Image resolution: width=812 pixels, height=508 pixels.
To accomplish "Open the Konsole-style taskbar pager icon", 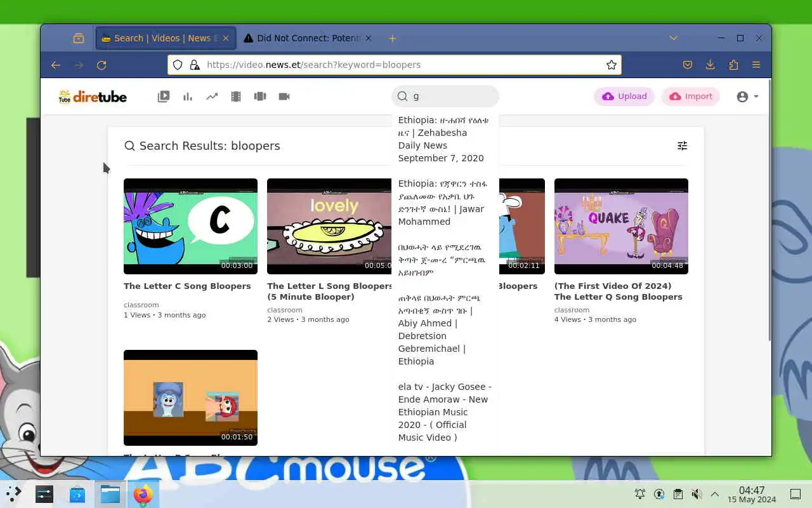I will (x=44, y=493).
